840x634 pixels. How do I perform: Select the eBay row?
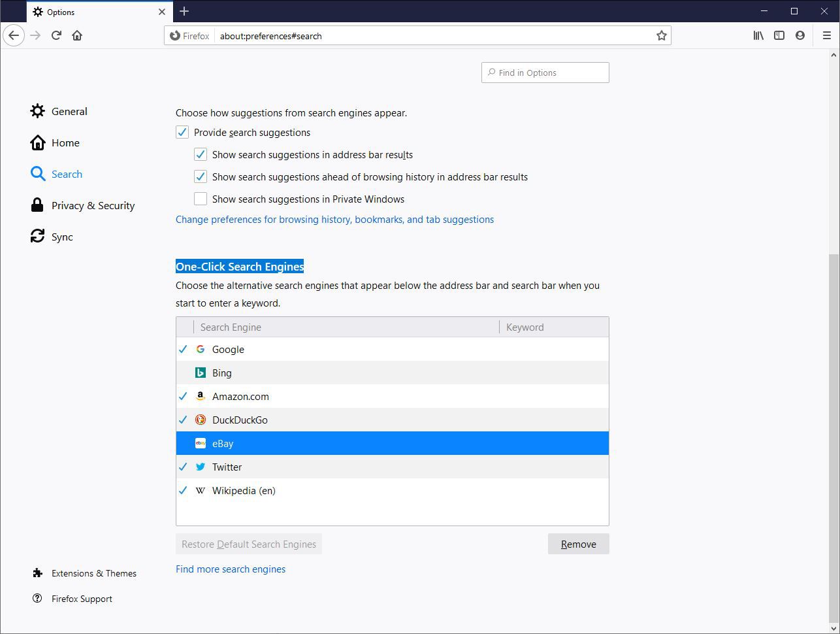[393, 443]
